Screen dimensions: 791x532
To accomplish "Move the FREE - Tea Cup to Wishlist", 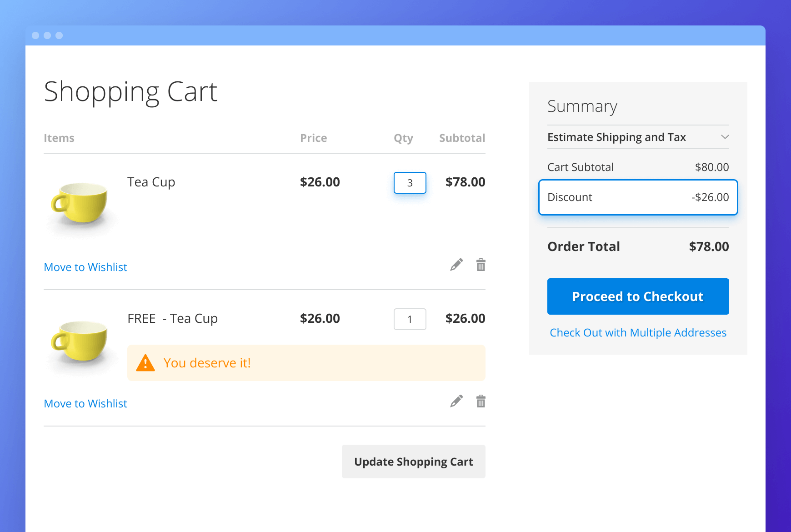I will point(85,403).
